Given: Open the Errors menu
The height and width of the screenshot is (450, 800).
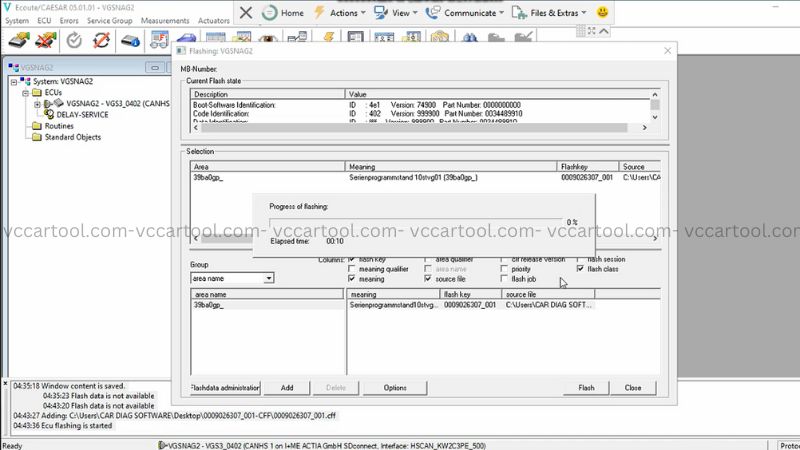Looking at the screenshot, I should tap(69, 20).
